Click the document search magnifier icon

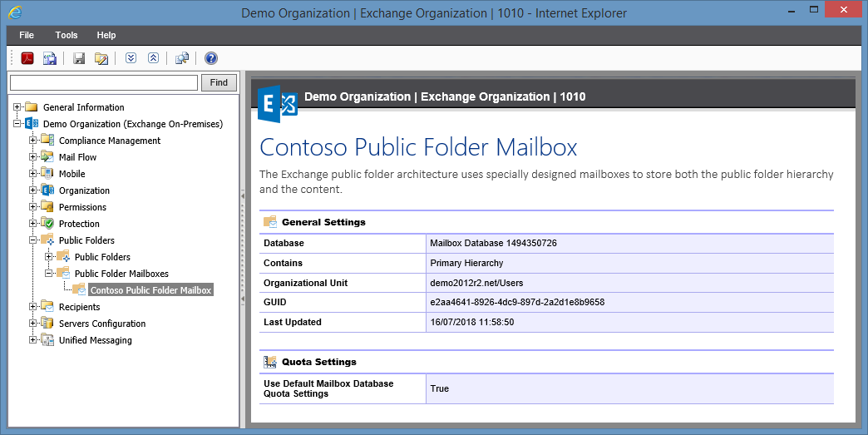[x=181, y=58]
